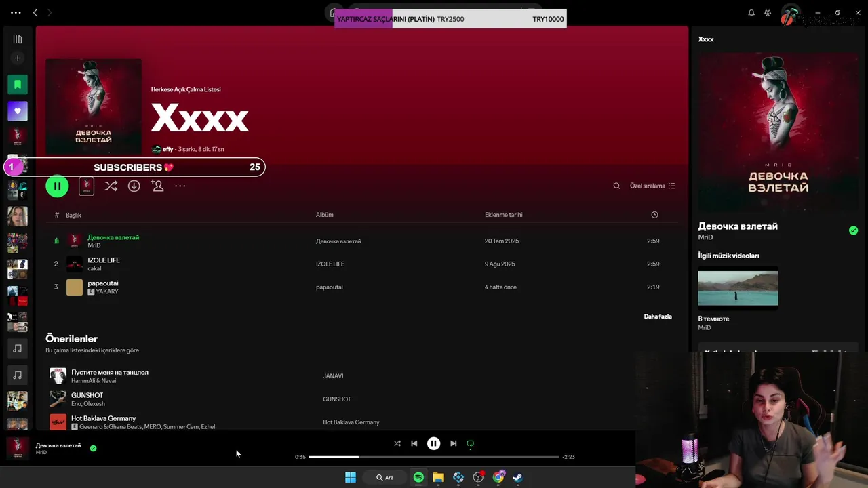
Task: Select the IZOLE LIFE track title
Action: click(x=104, y=260)
